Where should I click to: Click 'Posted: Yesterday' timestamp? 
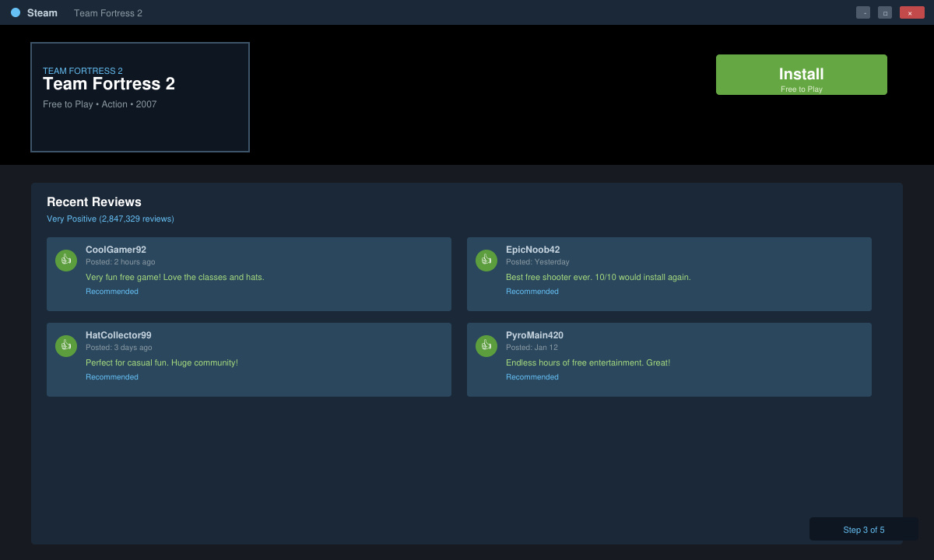(x=538, y=262)
